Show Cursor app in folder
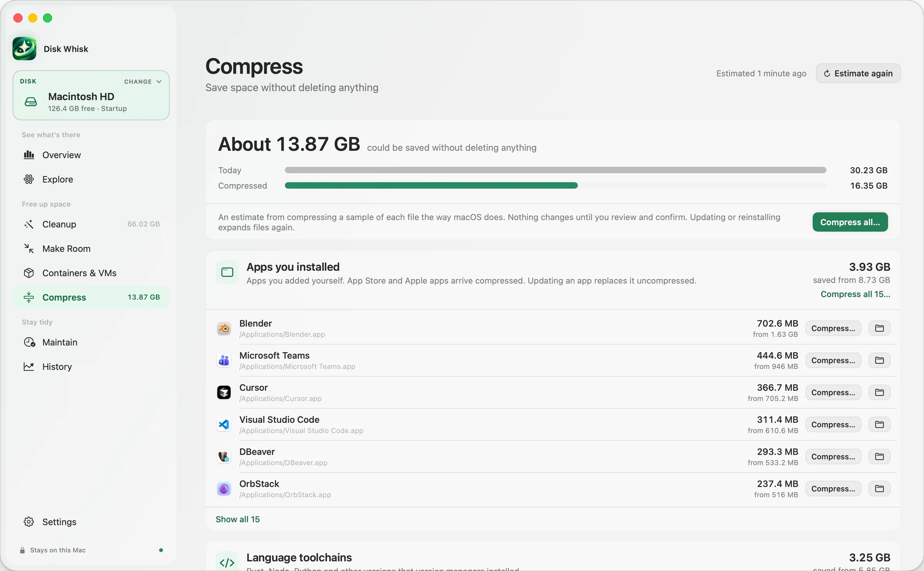Screen dimensions: 924x571 coord(879,392)
